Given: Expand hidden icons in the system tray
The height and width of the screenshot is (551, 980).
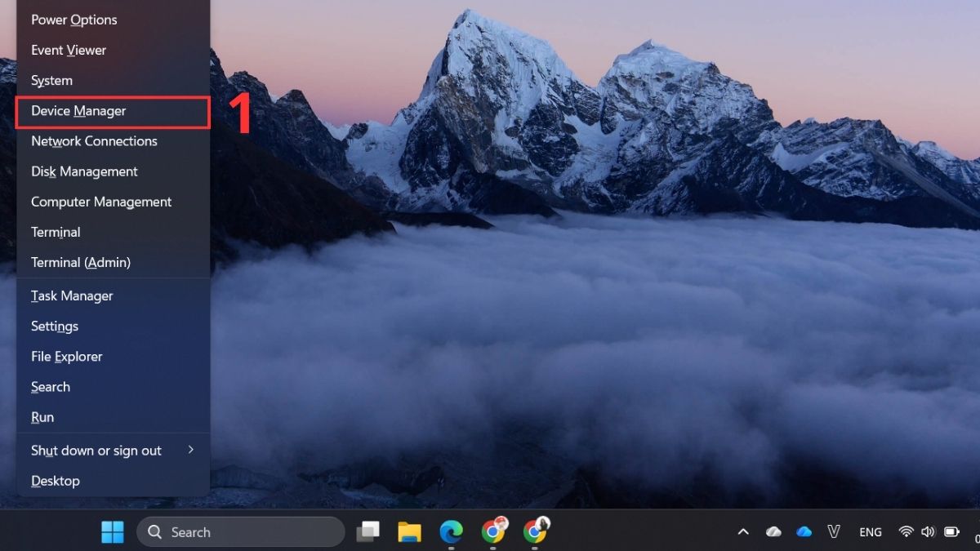Looking at the screenshot, I should tap(743, 531).
